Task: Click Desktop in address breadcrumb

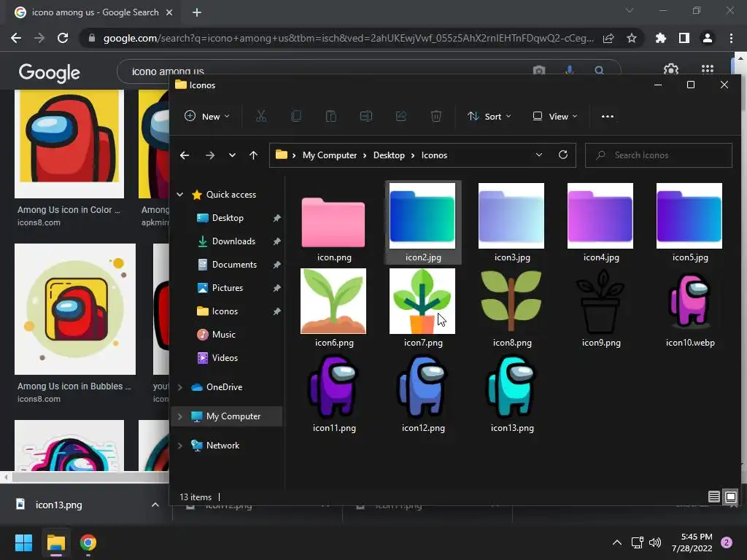Action: 389,155
